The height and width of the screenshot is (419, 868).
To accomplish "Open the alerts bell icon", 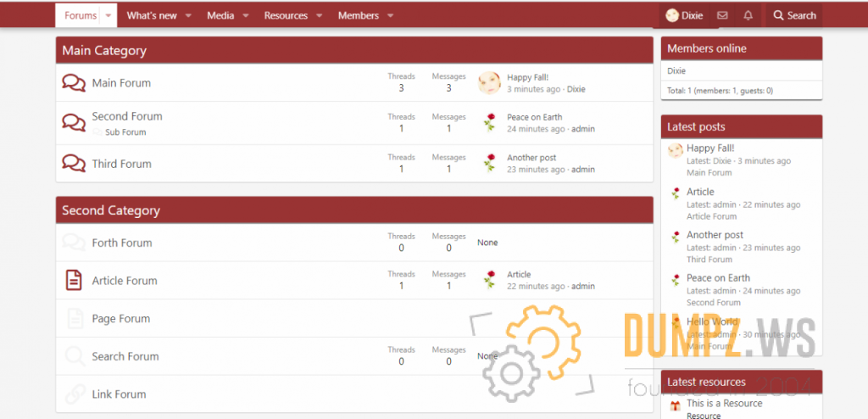I will pyautogui.click(x=748, y=15).
